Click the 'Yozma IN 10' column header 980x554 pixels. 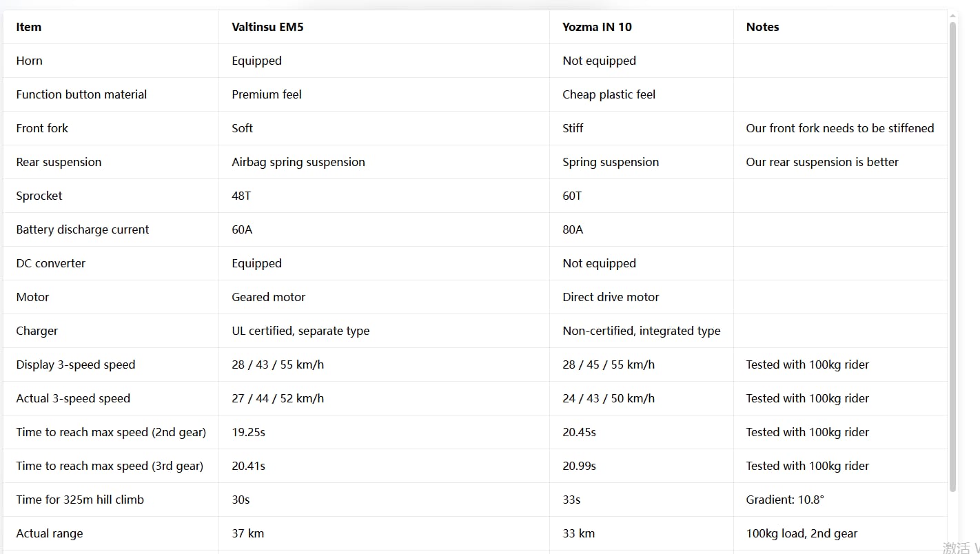(597, 27)
